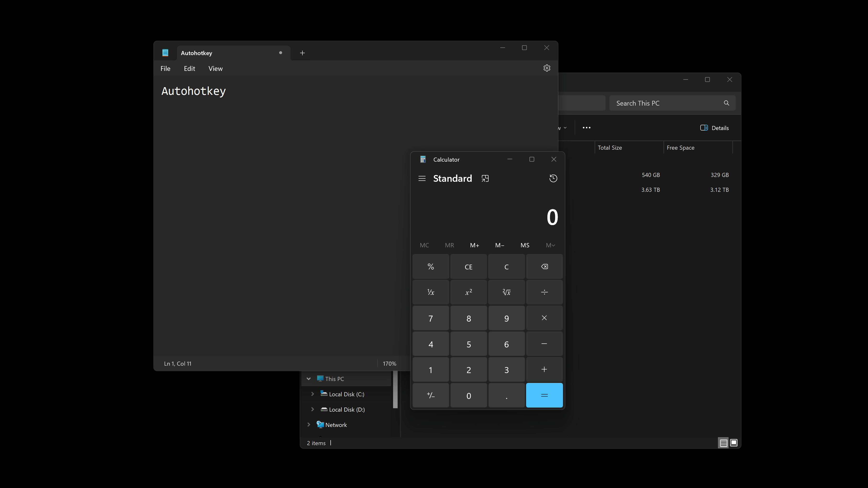Close the Autohotkey tab unsaved dot
This screenshot has width=868, height=488.
[x=280, y=53]
